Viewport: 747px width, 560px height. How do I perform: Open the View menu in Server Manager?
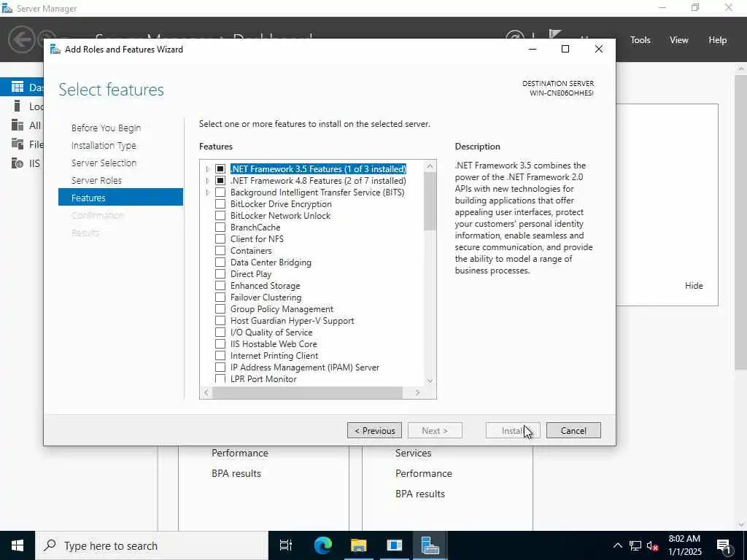679,40
